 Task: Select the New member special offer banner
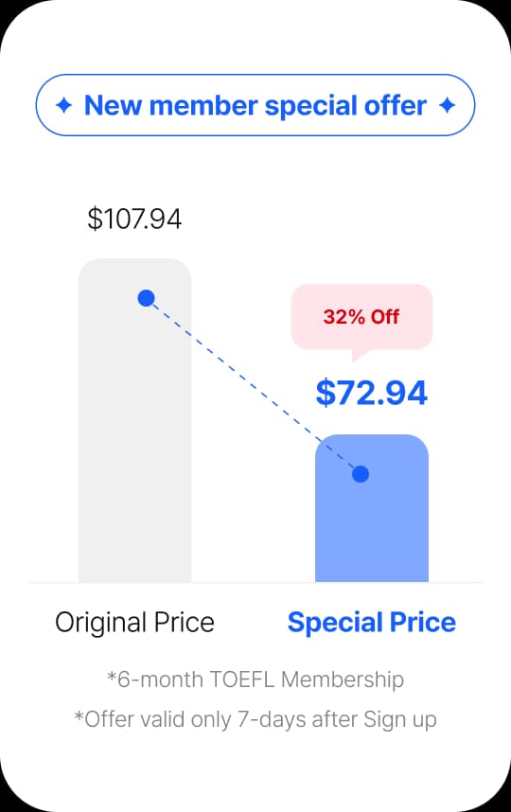(x=255, y=105)
